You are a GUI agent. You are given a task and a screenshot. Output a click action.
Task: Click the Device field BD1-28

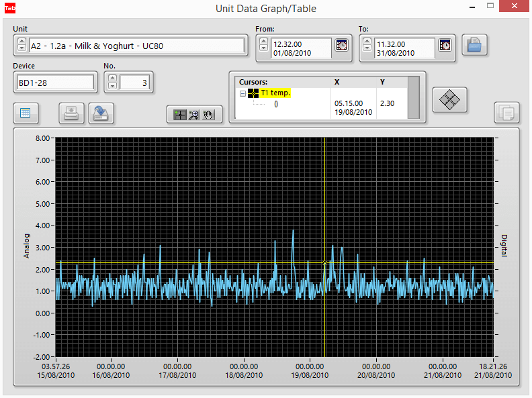(x=55, y=83)
